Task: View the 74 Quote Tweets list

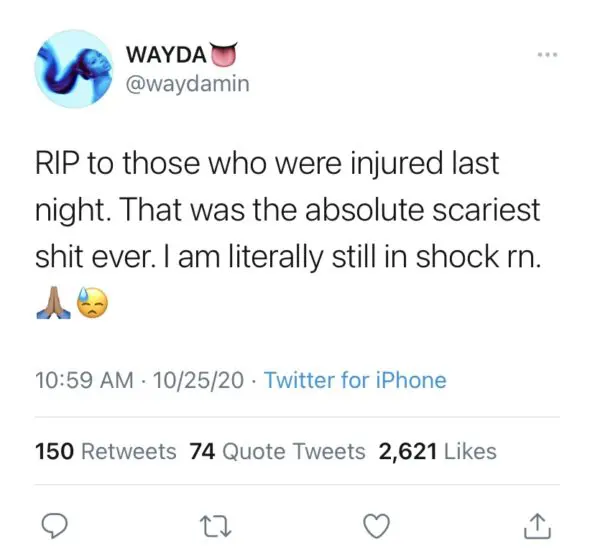Action: coord(277,451)
